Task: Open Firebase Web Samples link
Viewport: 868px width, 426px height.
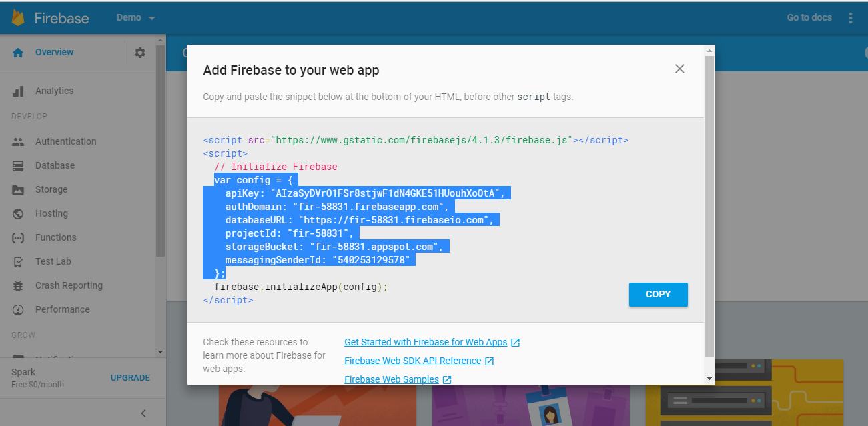Action: (x=392, y=379)
